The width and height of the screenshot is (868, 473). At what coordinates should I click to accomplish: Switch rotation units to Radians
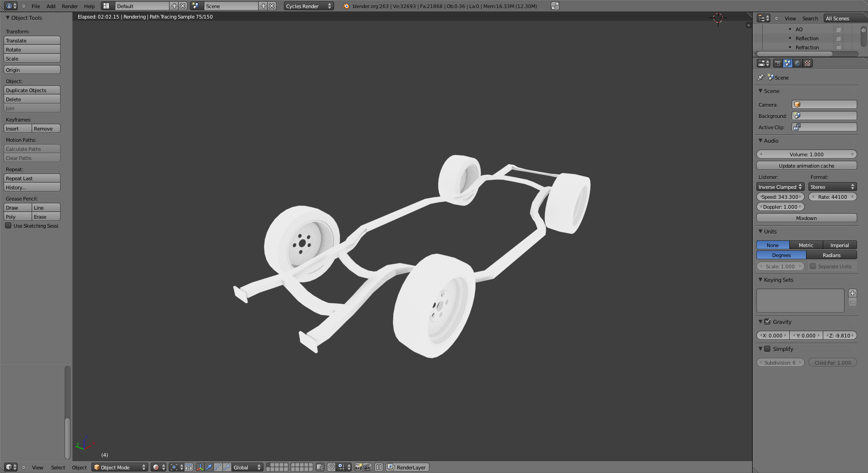[x=831, y=255]
